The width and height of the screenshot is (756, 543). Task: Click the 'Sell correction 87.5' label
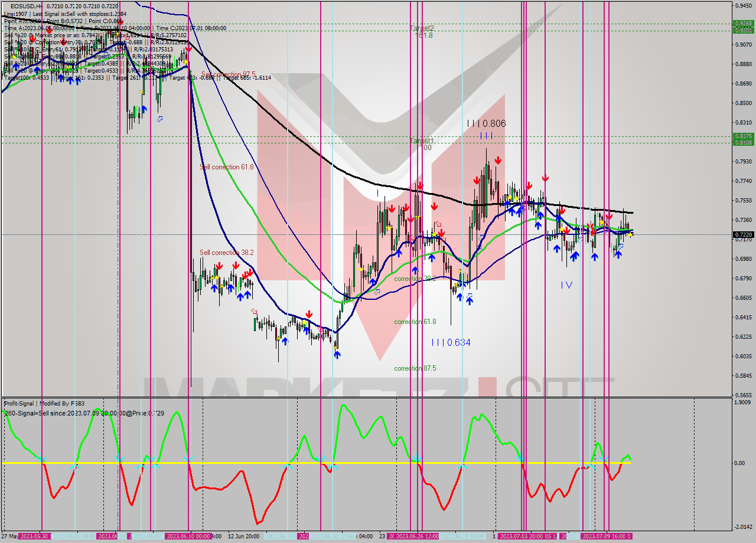tap(228, 74)
